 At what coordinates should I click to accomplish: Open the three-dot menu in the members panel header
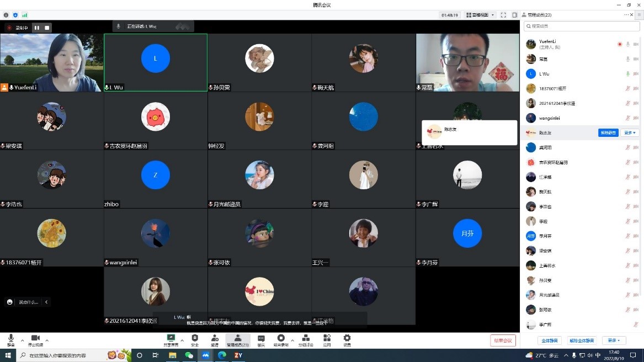point(627,15)
